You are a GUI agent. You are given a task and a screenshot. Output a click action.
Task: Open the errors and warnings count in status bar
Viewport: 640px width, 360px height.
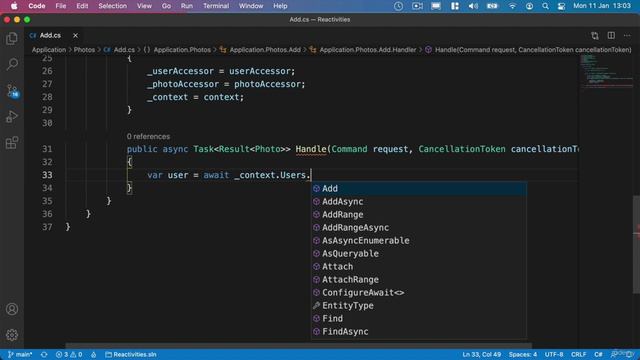tap(69, 354)
